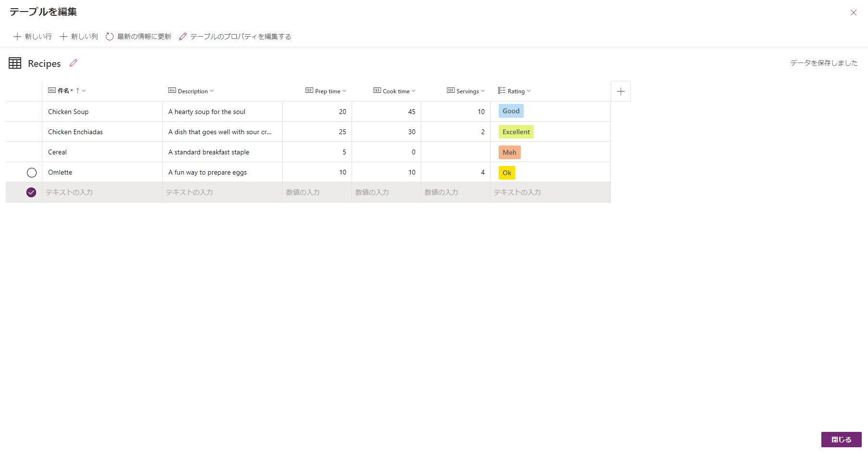Screen dimensions: 868x454
Task: Click Cereal cook time 0
Action: point(386,152)
